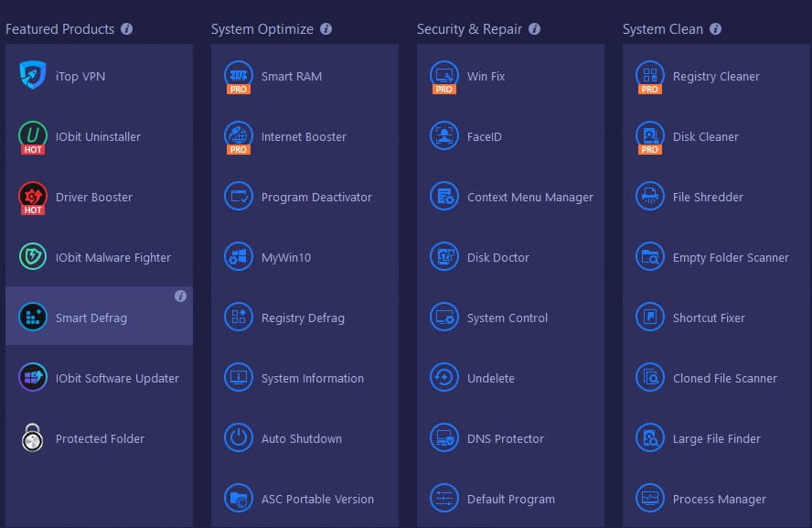Open Empty Folder Scanner icon

coord(650,256)
